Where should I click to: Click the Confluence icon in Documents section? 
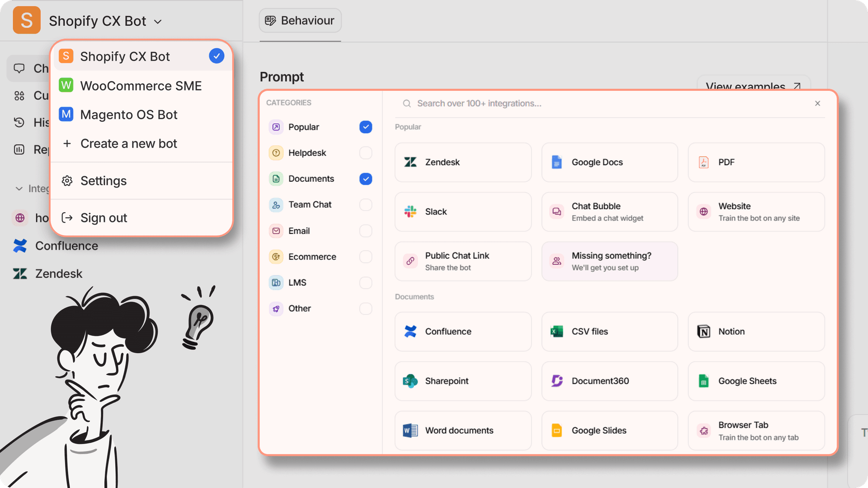(410, 332)
